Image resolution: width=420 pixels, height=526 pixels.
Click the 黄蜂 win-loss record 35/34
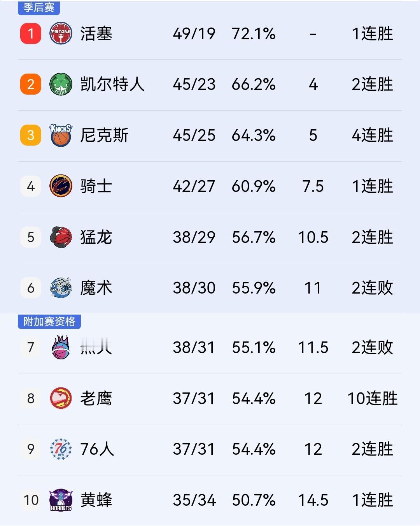196,500
